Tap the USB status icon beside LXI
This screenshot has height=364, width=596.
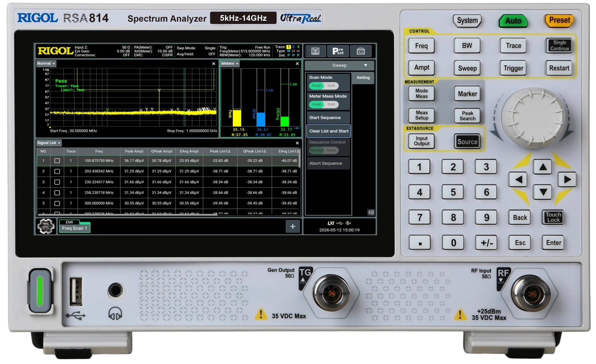point(340,223)
